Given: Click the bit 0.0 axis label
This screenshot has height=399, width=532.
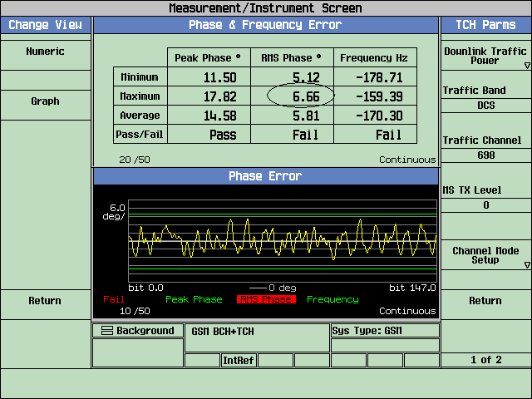Looking at the screenshot, I should 146,288.
